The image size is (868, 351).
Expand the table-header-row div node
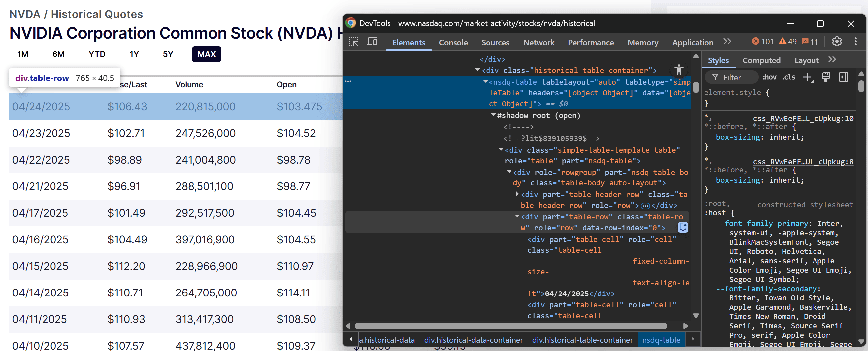pos(517,194)
